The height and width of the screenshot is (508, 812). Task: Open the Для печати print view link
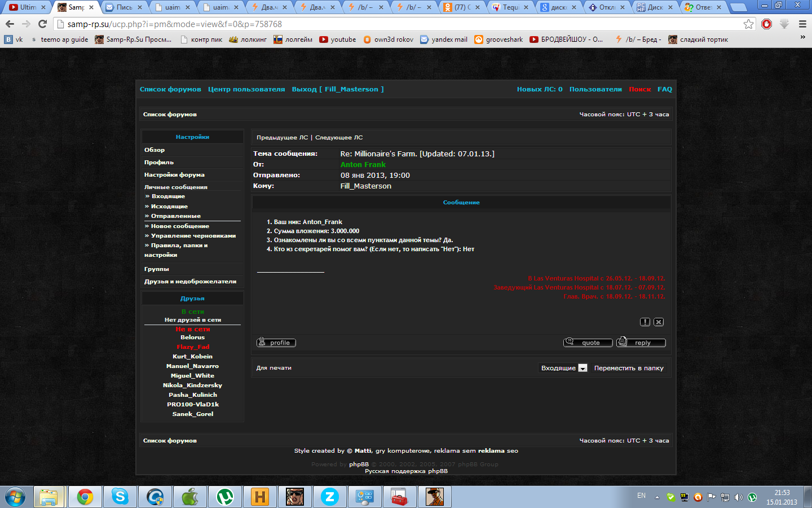[274, 368]
